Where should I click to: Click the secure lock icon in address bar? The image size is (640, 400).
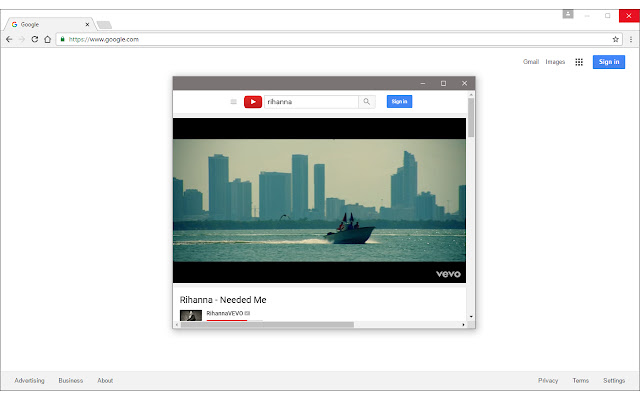pyautogui.click(x=62, y=39)
